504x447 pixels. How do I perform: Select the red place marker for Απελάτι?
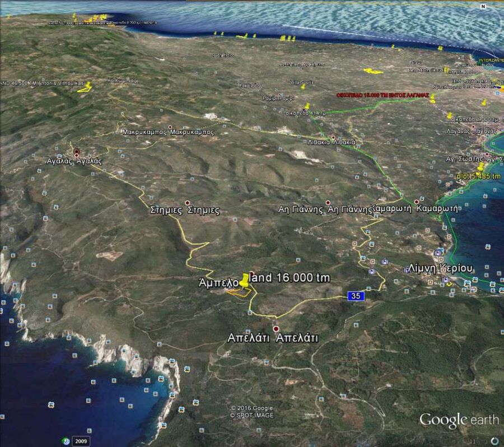point(275,329)
